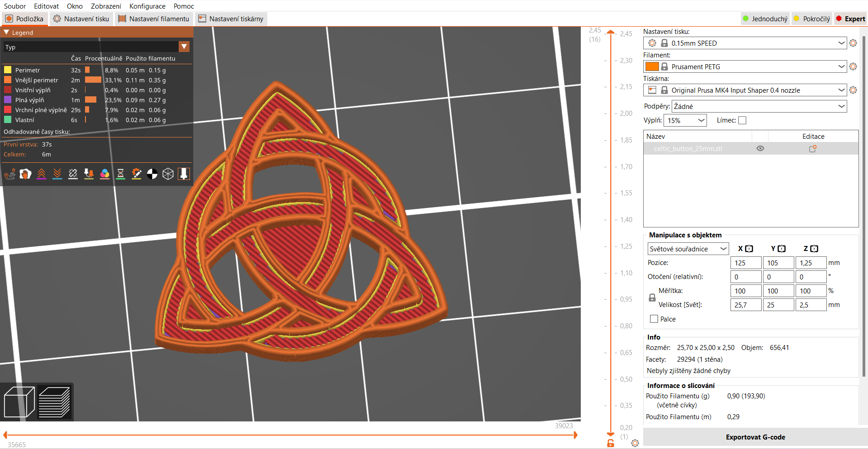This screenshot has width=868, height=449.
Task: Toggle tool marker nozzle icon
Action: [x=184, y=174]
